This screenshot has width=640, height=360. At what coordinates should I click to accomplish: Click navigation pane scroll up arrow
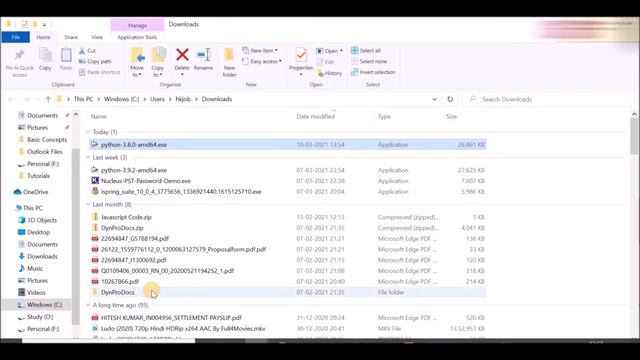76,115
